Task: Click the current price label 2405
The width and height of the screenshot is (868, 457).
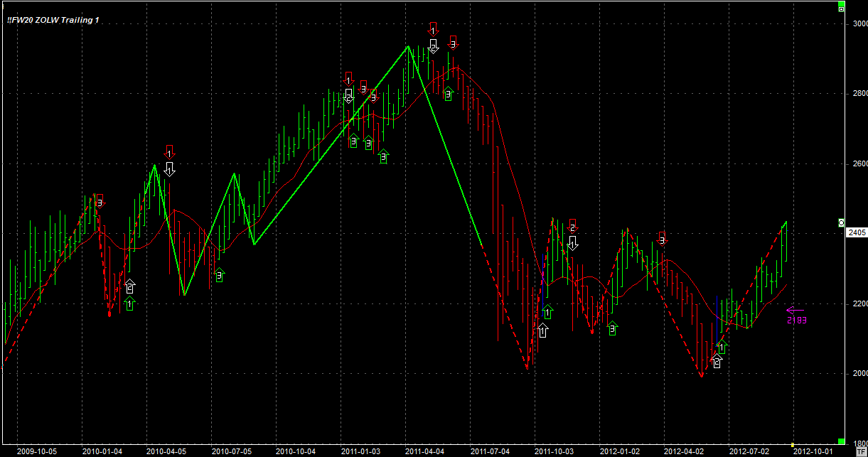Action: click(856, 232)
